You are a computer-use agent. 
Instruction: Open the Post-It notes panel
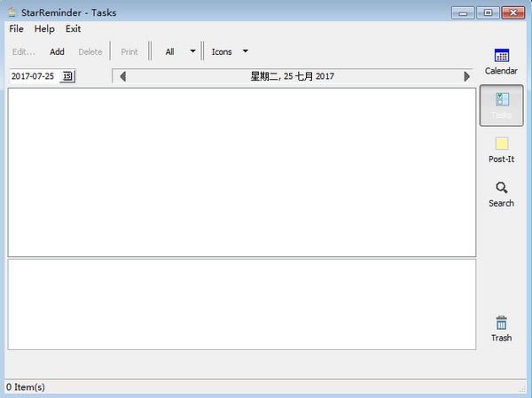pos(501,150)
